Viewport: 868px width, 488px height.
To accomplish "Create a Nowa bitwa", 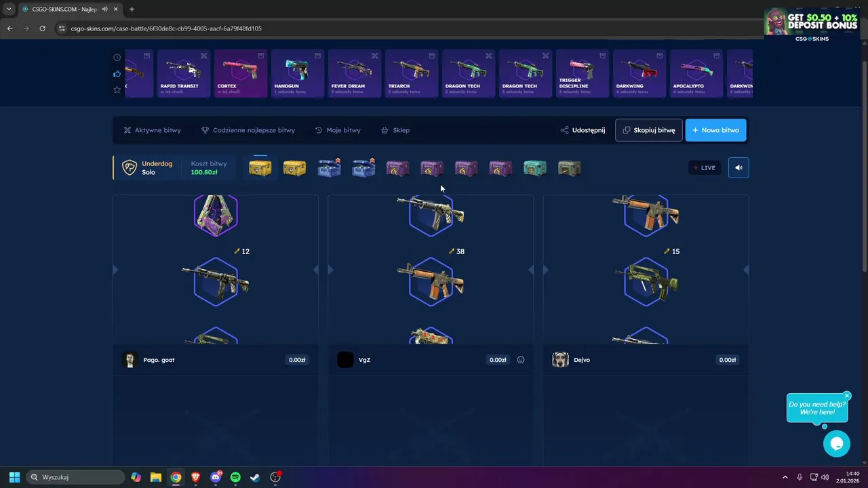I will click(715, 130).
